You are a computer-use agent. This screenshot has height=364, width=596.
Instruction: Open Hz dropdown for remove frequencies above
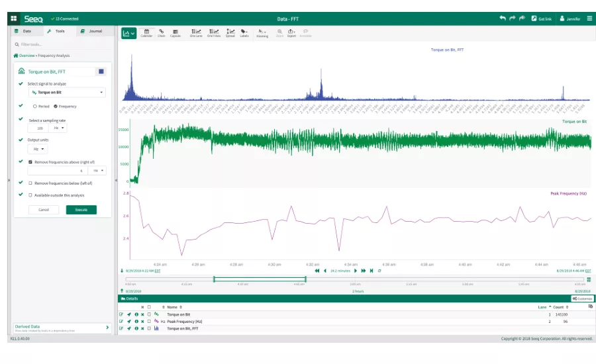97,171
